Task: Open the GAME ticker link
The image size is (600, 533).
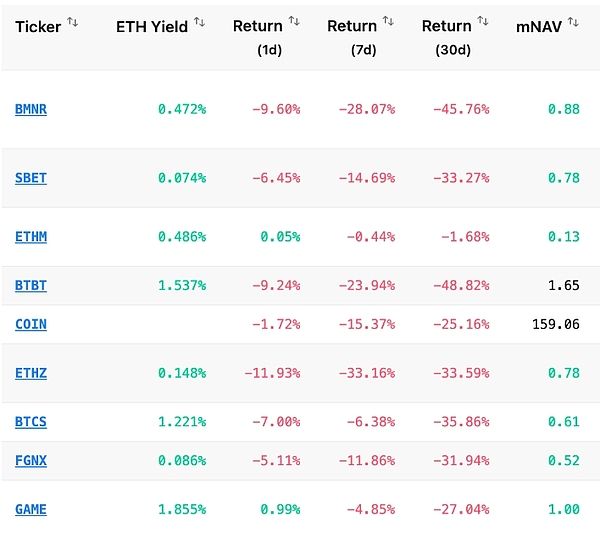Action: [31, 509]
